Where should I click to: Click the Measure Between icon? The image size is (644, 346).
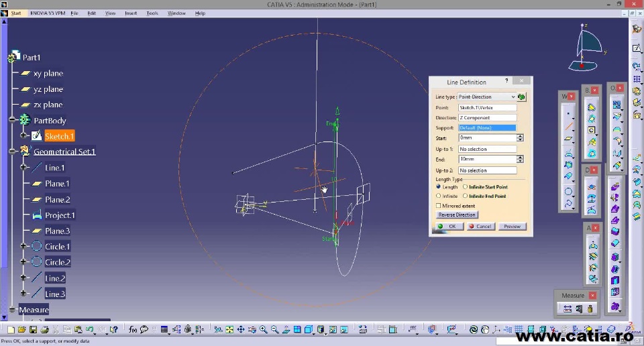tap(568, 309)
